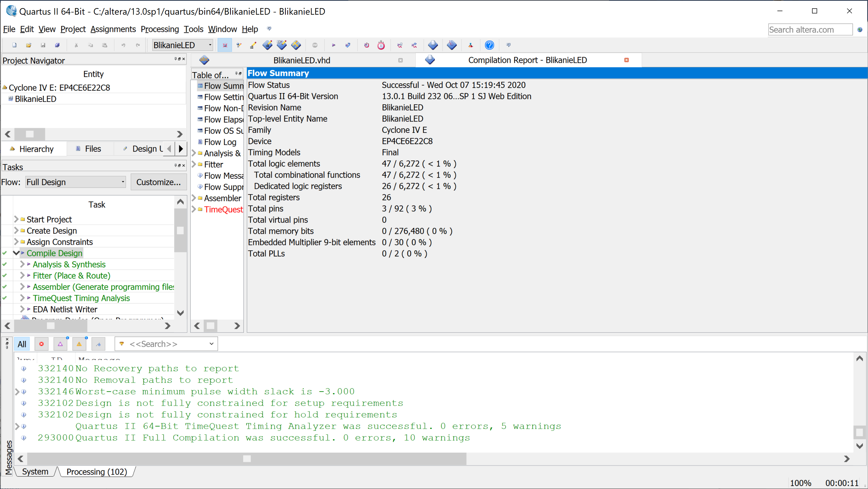868x489 pixels.
Task: Start compilation with the purple play icon
Action: point(333,45)
